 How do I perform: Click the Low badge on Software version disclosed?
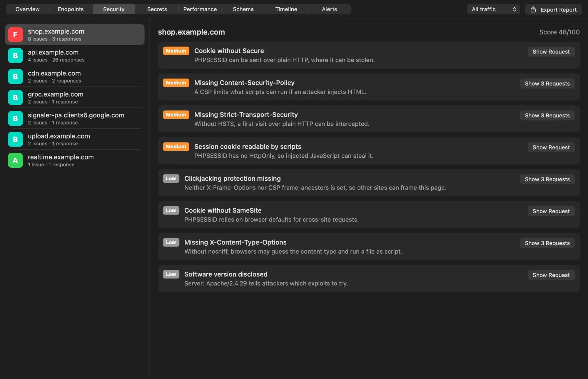pos(171,274)
